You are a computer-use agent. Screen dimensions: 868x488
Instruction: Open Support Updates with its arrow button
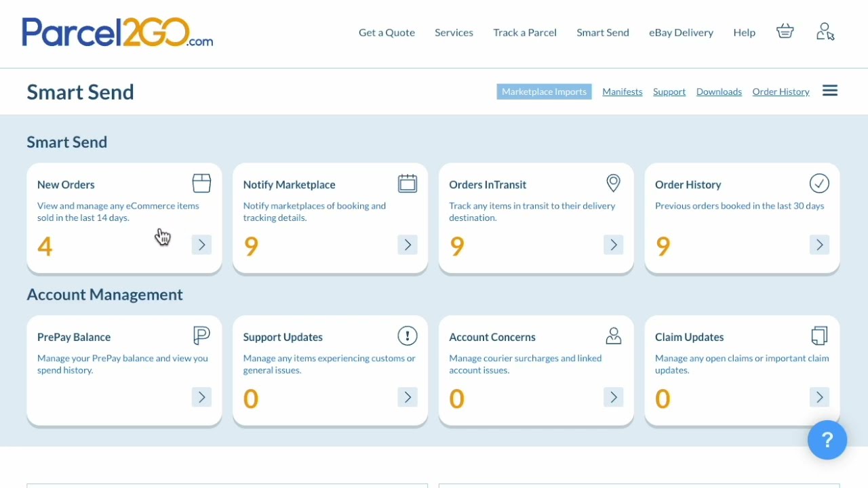[x=408, y=397]
